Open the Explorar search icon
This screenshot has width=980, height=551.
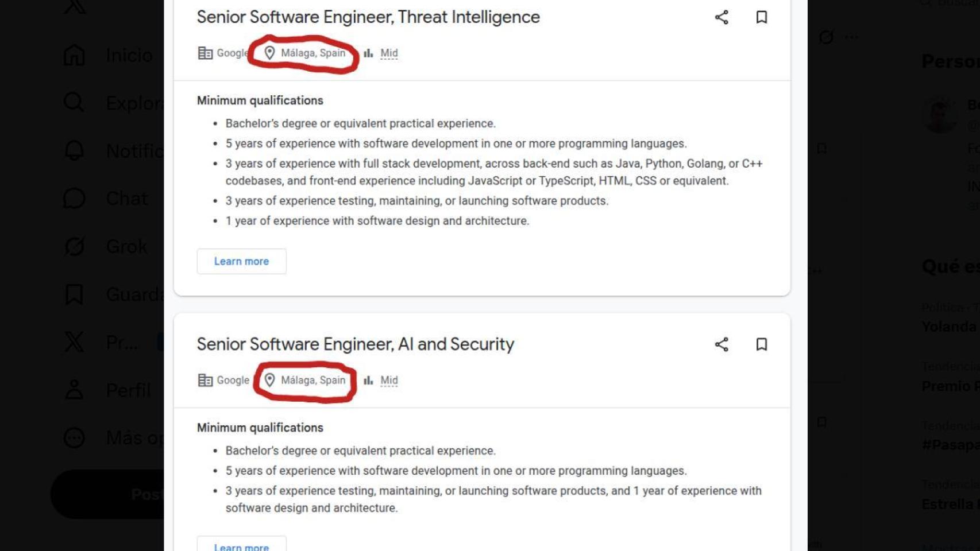click(74, 103)
